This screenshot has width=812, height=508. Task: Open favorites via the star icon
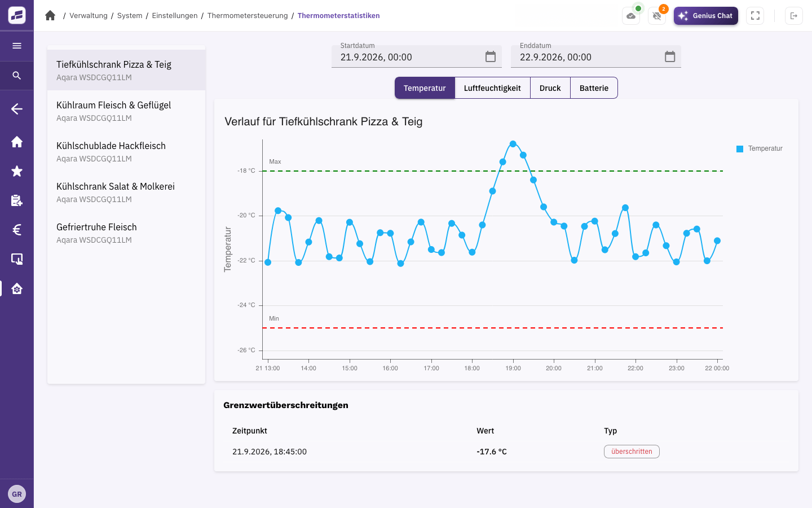pos(17,171)
